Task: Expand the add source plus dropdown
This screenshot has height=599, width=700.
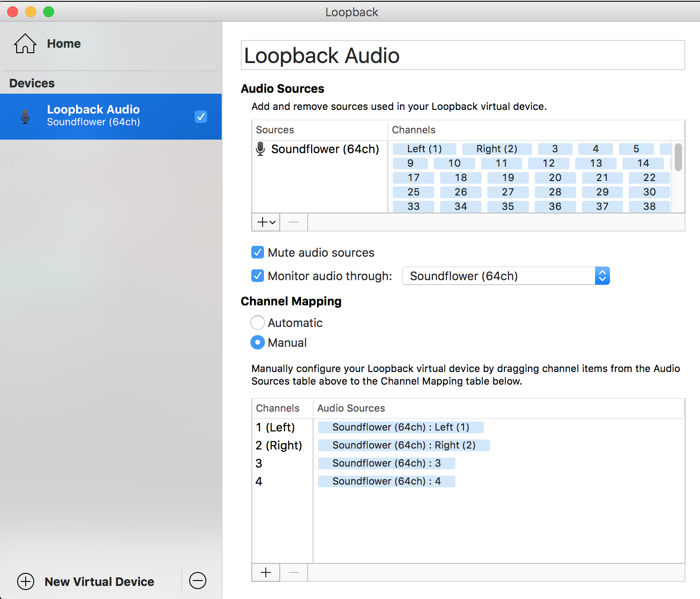Action: click(x=266, y=222)
